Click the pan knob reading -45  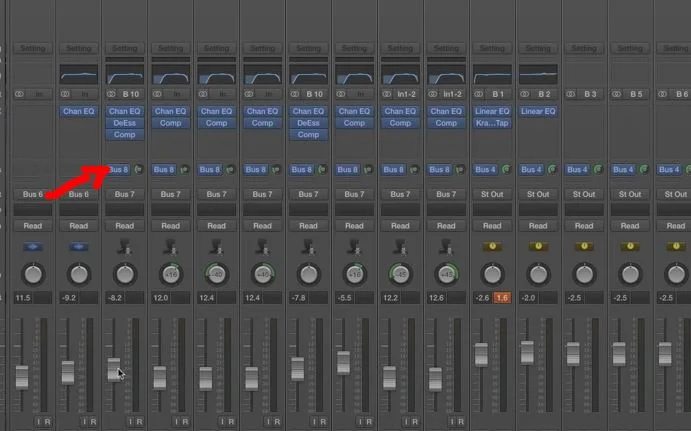[400, 274]
